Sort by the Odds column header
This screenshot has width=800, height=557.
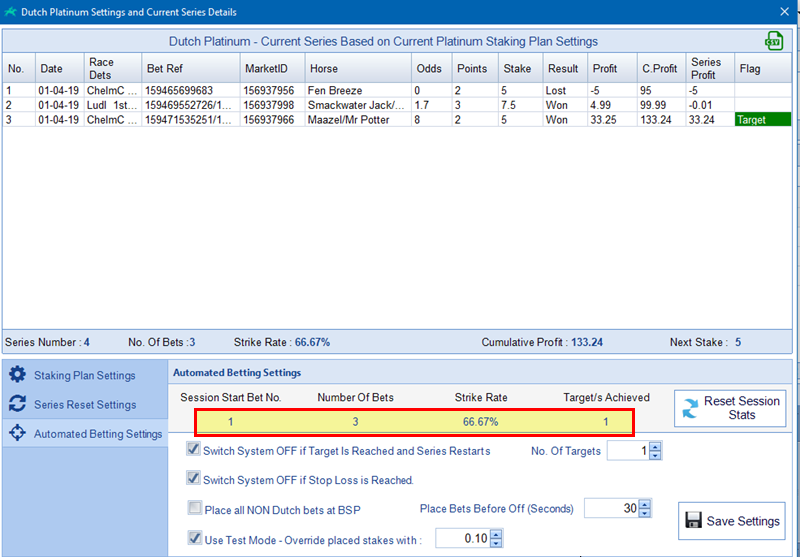coord(431,68)
